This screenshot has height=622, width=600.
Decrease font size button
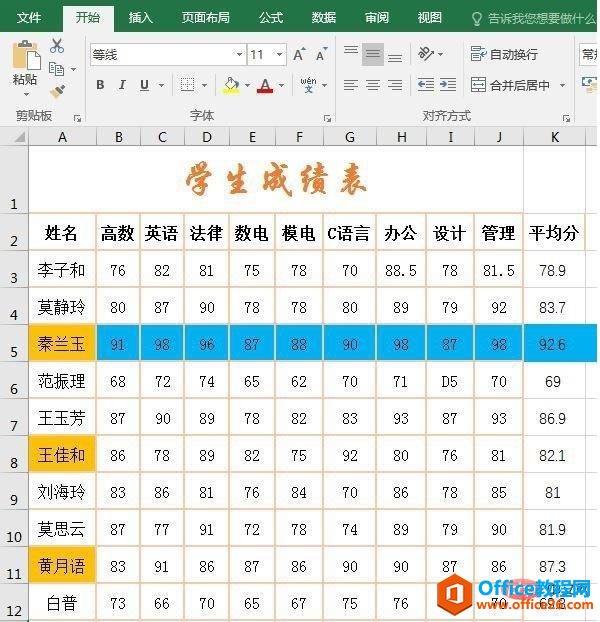(x=321, y=54)
